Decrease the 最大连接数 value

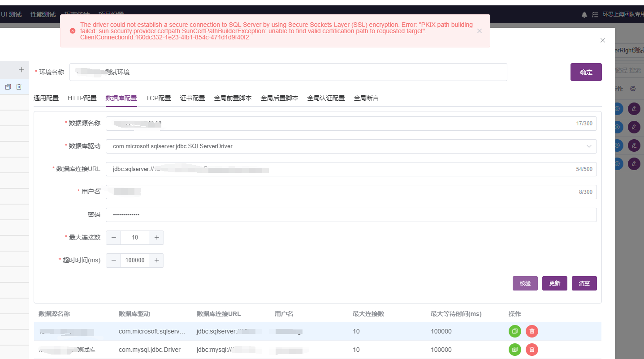pyautogui.click(x=113, y=238)
